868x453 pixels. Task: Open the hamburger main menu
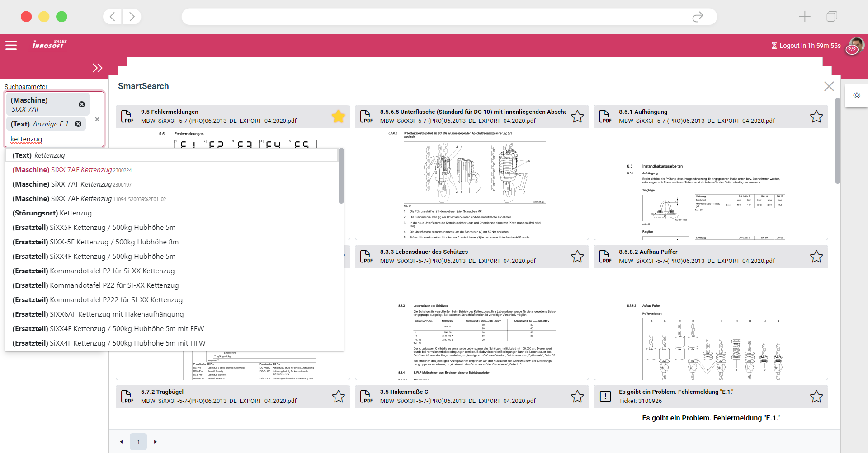coord(11,45)
